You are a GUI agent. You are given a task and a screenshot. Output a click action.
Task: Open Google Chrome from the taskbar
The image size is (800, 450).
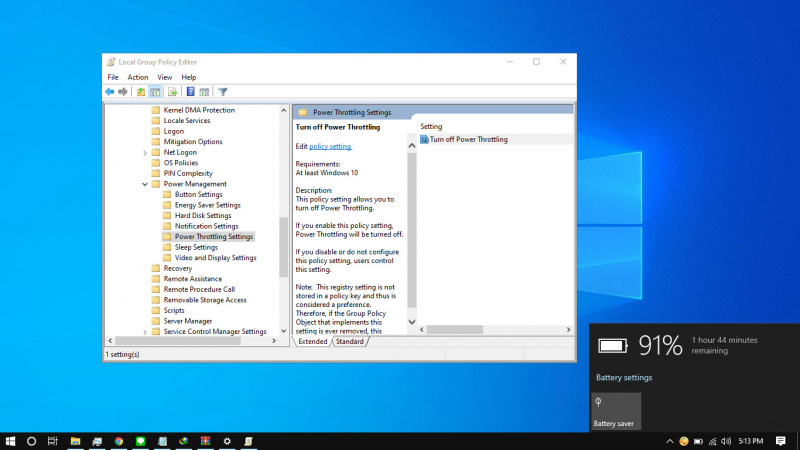[x=119, y=441]
